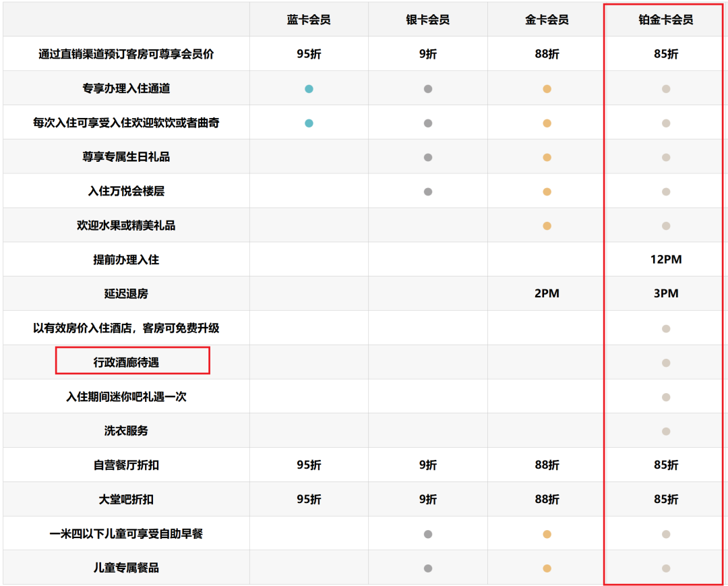Click the silver-card gray dot in 一米四以下儿童可享受自助早餐 row
This screenshot has width=728, height=586.
(x=428, y=535)
